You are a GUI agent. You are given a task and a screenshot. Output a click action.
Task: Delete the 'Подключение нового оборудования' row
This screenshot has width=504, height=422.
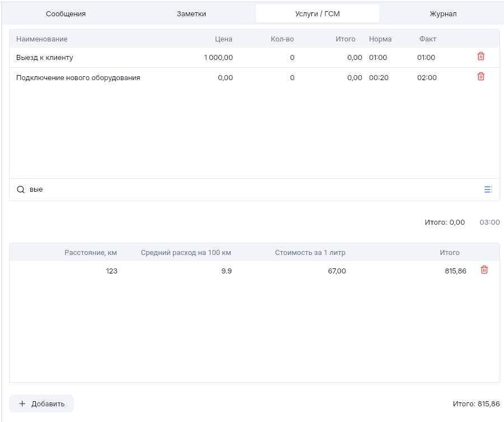(x=480, y=77)
